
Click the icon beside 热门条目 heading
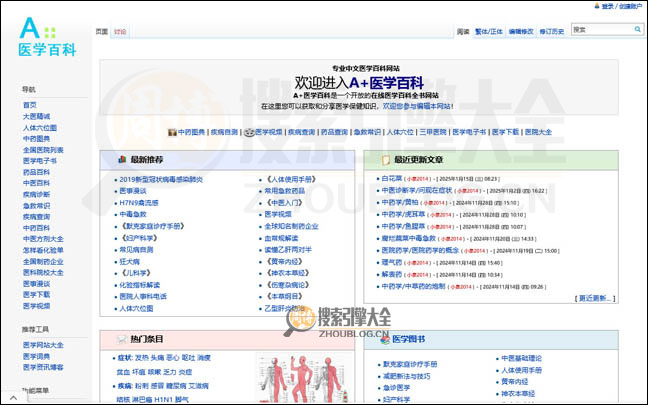(x=122, y=339)
